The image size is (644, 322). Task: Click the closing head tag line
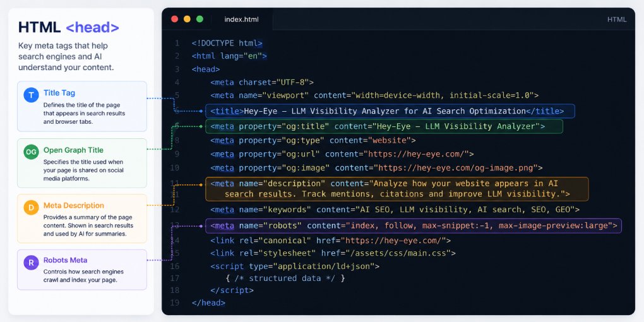[208, 302]
